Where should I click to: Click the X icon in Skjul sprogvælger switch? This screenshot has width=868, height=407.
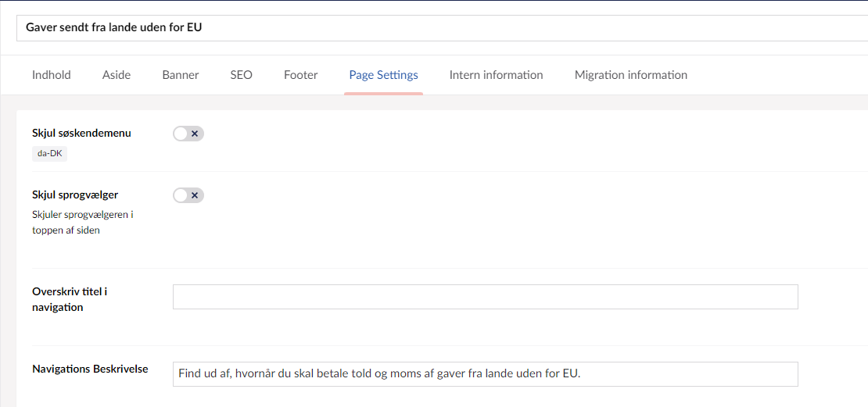[195, 195]
